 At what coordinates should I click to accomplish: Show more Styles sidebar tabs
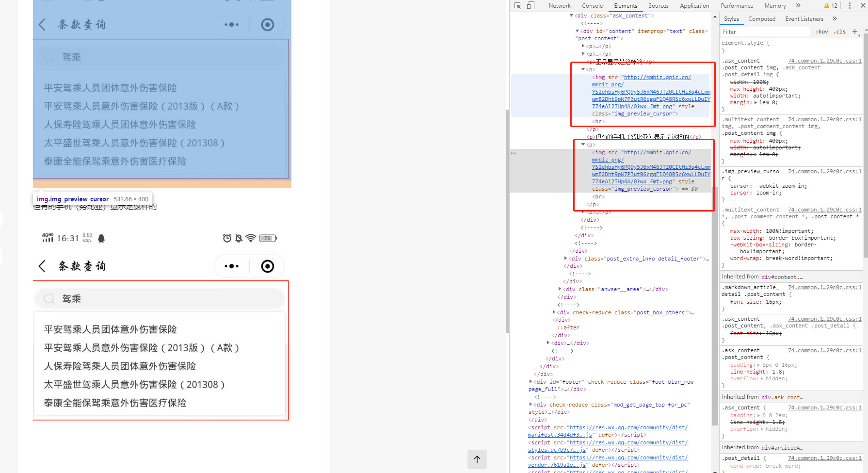tap(835, 19)
